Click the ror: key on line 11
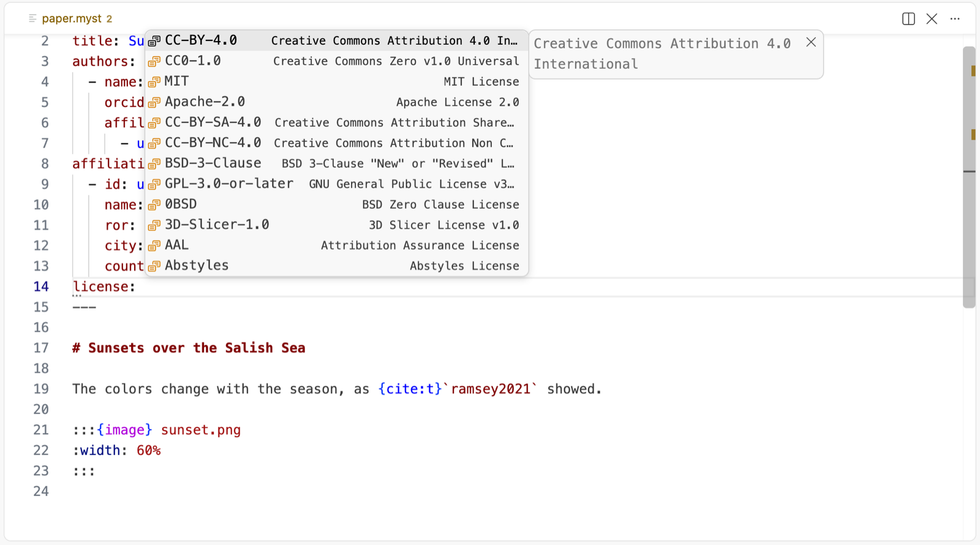The height and width of the screenshot is (545, 980). [120, 225]
